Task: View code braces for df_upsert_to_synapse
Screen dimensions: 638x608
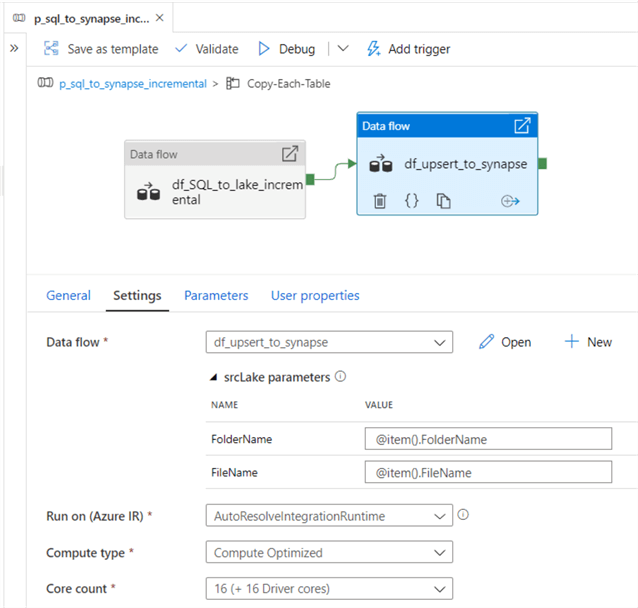Action: [411, 201]
